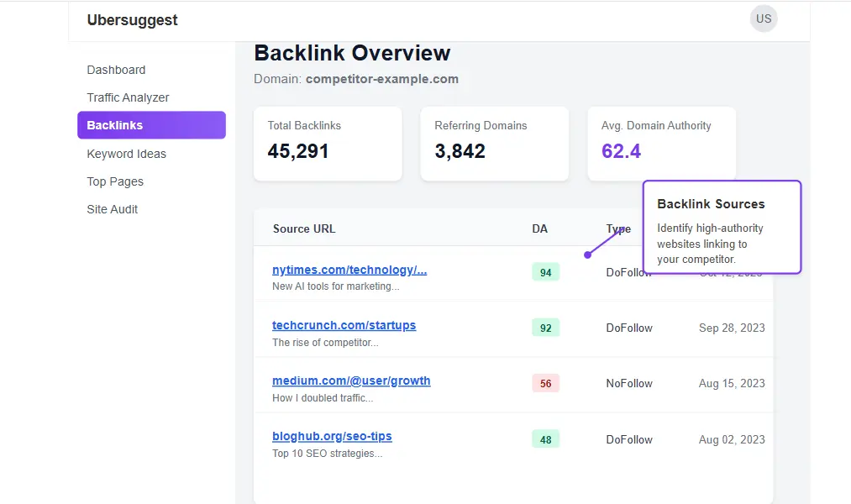Click the green DA 94 score badge
The width and height of the screenshot is (851, 504).
[545, 271]
